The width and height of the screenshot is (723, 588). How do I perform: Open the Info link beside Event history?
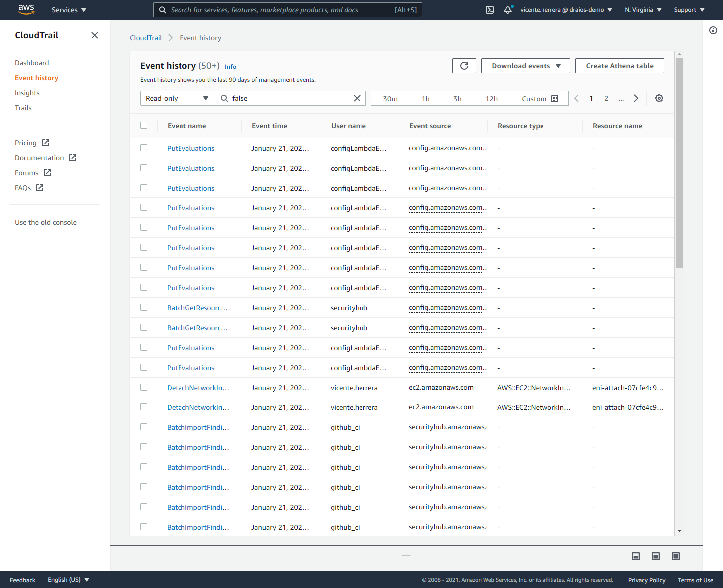[230, 67]
